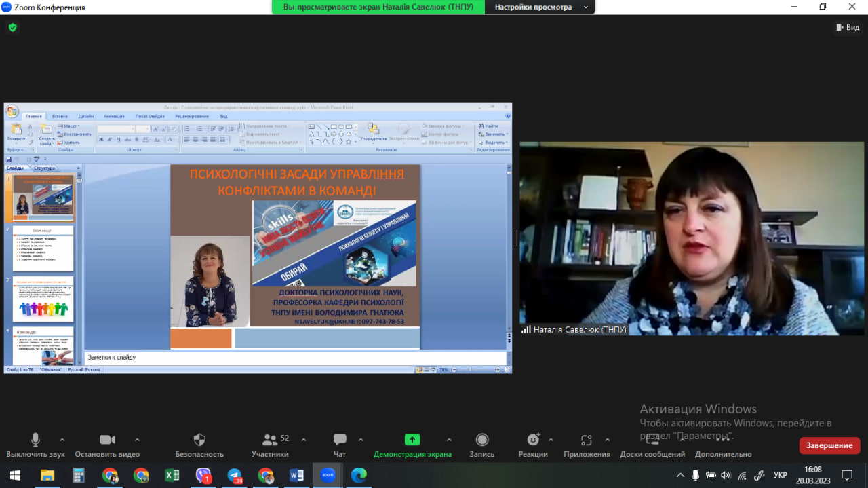Click the green encryption shield icon
Image resolution: width=868 pixels, height=488 pixels.
(x=12, y=28)
